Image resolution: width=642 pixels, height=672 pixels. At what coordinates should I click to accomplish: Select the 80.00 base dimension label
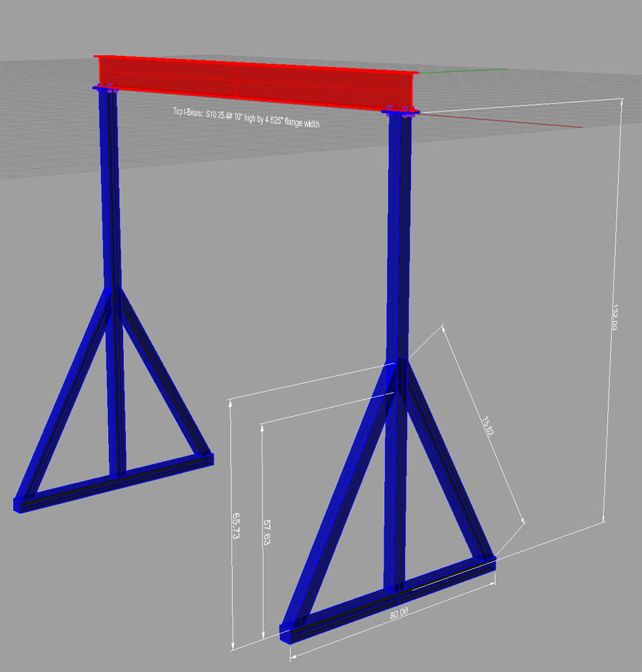pos(399,614)
